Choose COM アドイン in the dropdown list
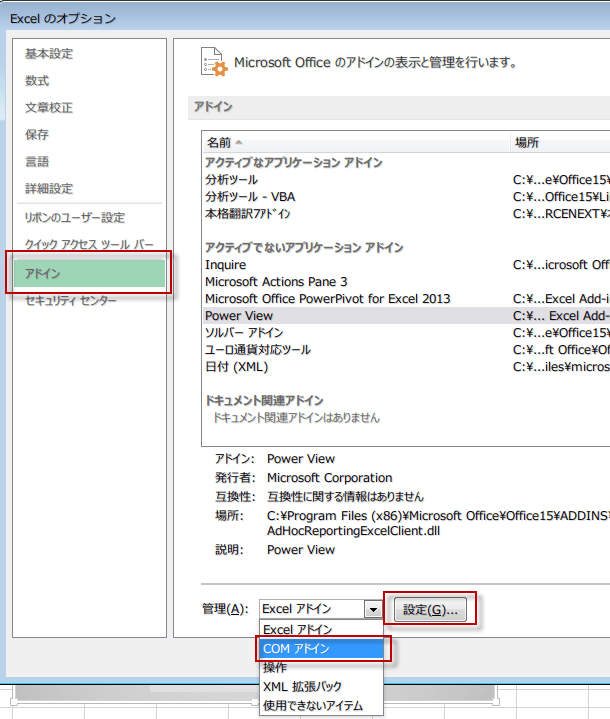The image size is (610, 719). click(321, 648)
